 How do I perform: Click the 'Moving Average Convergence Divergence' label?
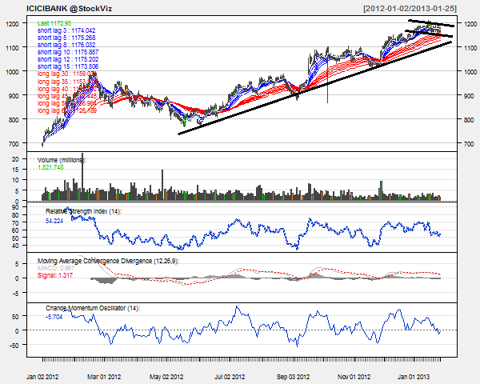[108, 261]
